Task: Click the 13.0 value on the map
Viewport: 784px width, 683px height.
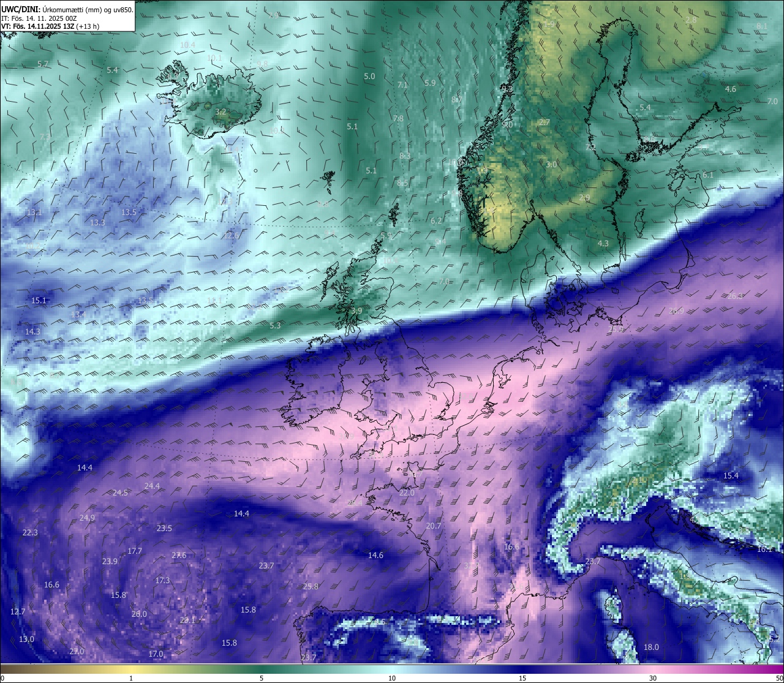Action: click(26, 640)
